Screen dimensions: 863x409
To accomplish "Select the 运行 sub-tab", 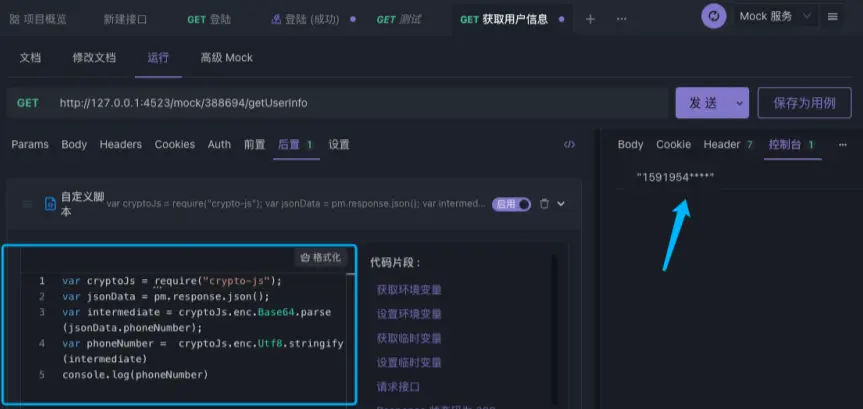I will (x=158, y=58).
